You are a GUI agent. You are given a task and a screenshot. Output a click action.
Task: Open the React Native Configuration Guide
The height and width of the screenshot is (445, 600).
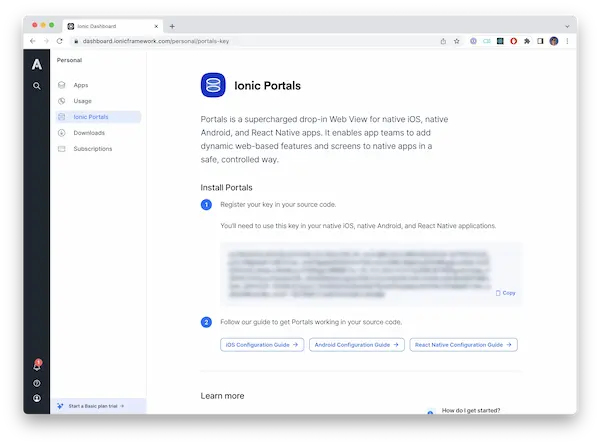463,344
